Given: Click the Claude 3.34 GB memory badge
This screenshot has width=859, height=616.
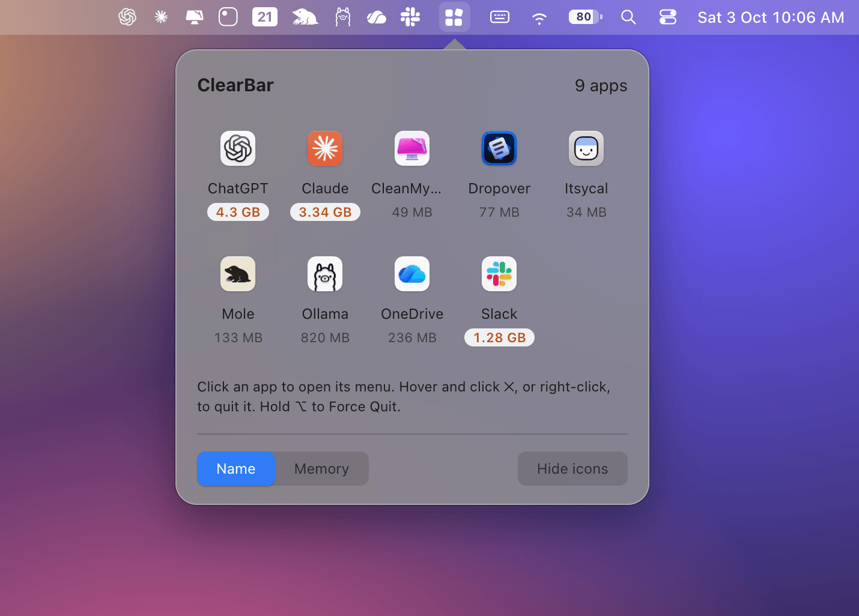Looking at the screenshot, I should tap(325, 212).
